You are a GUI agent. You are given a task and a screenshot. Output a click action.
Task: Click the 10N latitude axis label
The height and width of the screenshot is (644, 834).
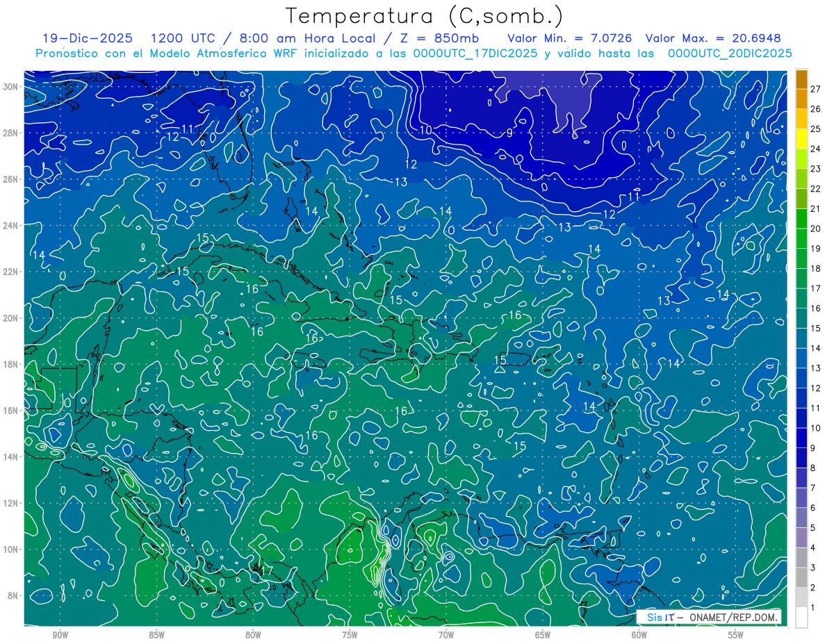[x=11, y=549]
